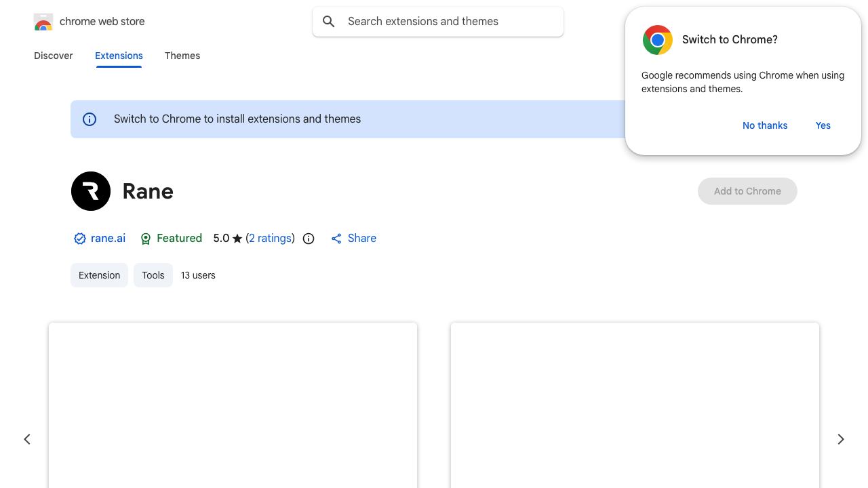868x488 pixels.
Task: Click the ratings info icon
Action: [x=309, y=239]
